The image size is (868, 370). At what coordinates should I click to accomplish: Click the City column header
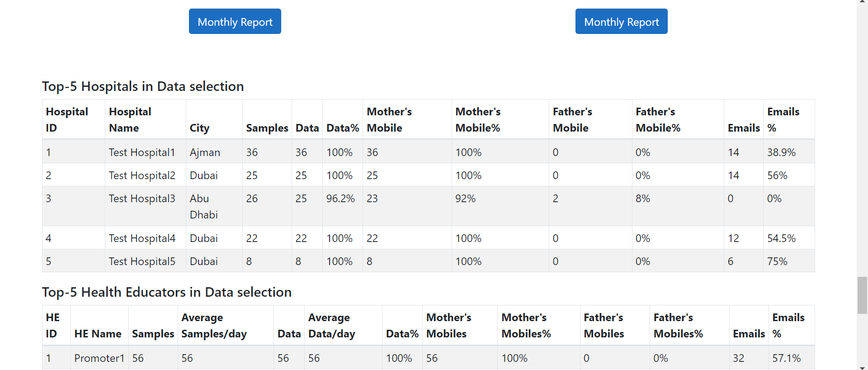coord(199,128)
